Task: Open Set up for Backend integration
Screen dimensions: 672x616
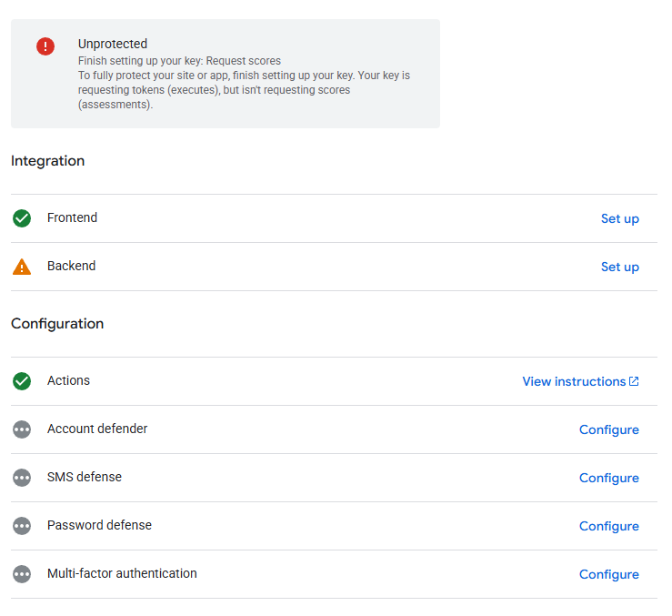Action: point(619,267)
